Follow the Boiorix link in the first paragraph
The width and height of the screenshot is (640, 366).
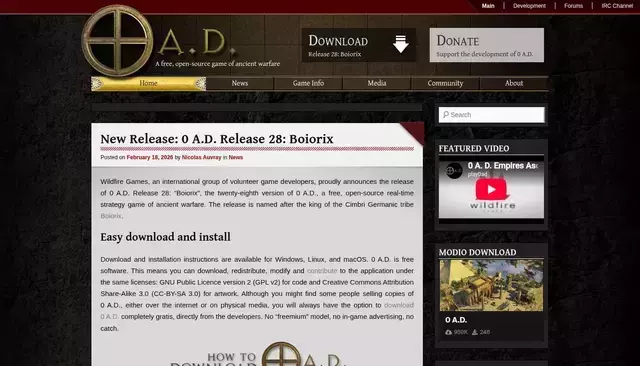click(111, 216)
